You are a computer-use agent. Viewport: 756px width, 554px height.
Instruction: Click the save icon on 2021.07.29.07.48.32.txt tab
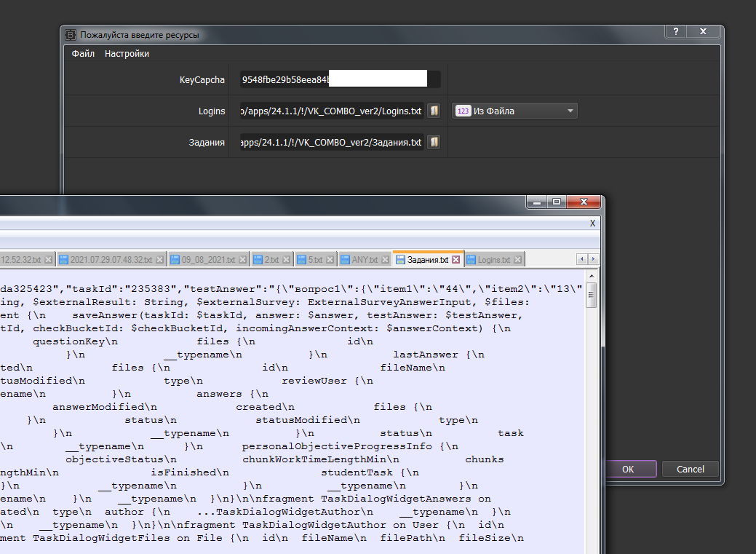63,260
